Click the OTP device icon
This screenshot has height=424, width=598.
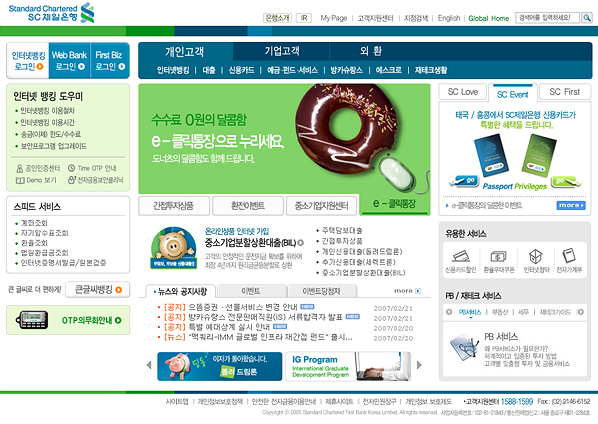point(32,320)
